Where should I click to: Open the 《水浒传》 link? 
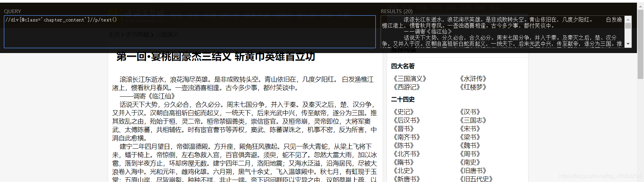coord(473,79)
